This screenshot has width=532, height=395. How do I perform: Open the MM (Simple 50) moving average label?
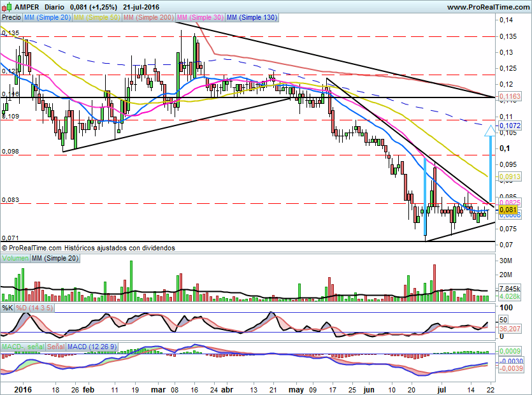[x=97, y=17]
